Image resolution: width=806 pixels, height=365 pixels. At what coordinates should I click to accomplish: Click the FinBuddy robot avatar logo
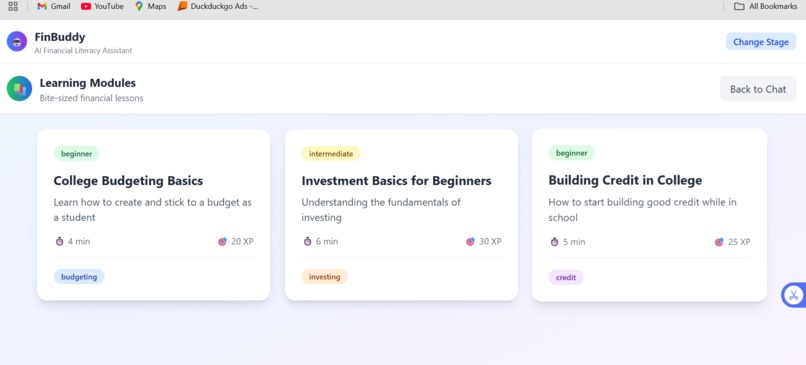[17, 42]
